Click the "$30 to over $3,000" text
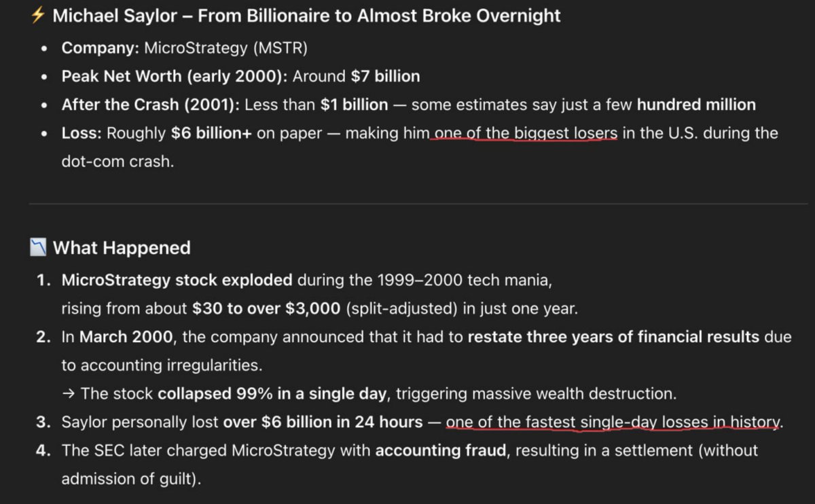The image size is (815, 504). pyautogui.click(x=266, y=309)
